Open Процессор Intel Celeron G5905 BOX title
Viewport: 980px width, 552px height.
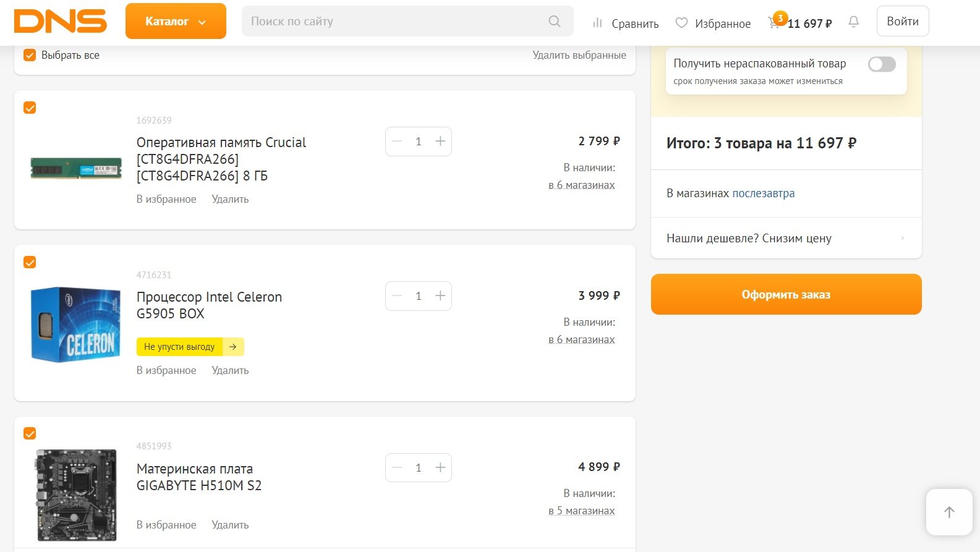pyautogui.click(x=209, y=305)
